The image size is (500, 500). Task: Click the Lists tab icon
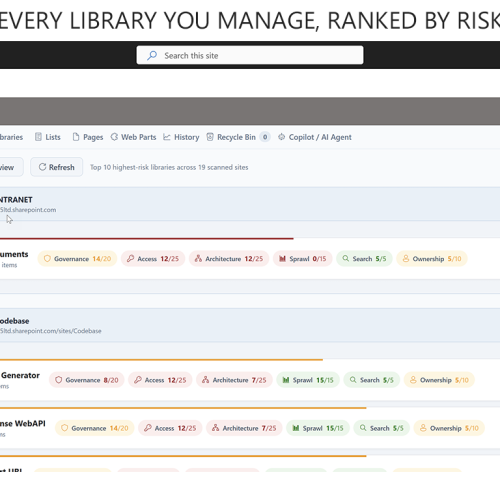(x=38, y=137)
